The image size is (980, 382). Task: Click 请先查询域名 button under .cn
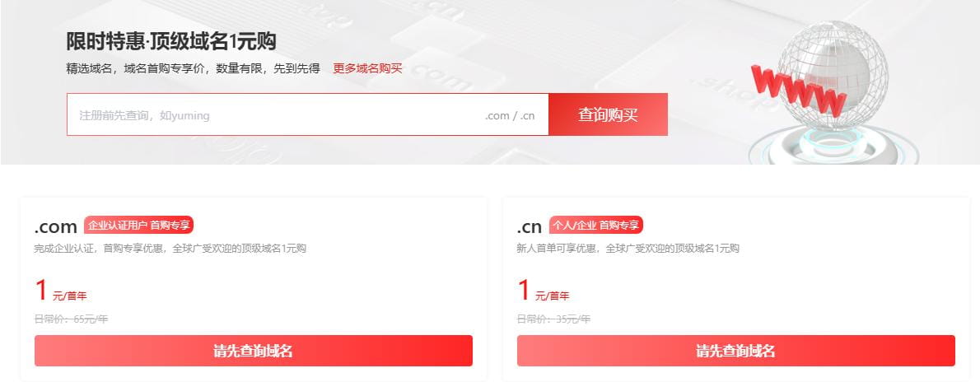click(735, 351)
